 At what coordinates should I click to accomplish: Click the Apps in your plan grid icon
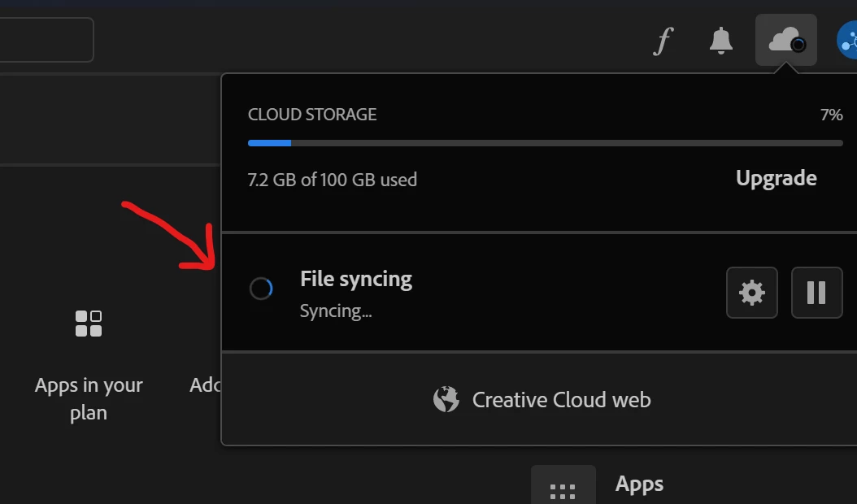point(89,324)
